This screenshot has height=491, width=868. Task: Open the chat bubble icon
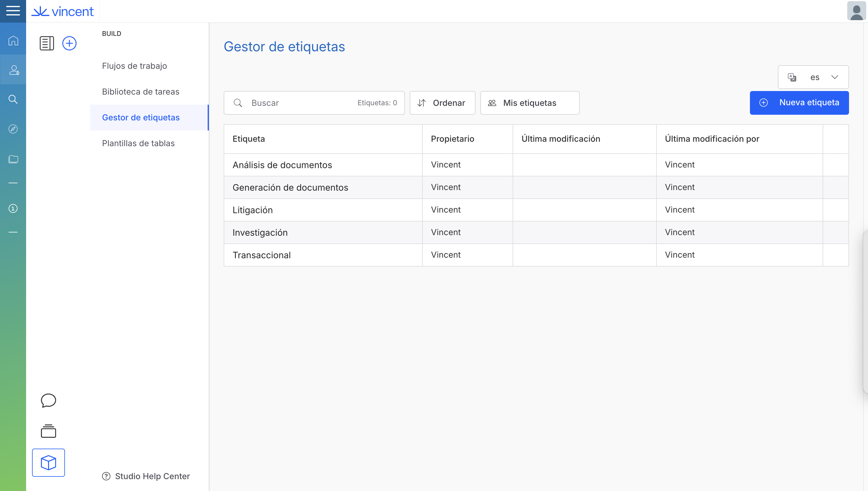[48, 400]
